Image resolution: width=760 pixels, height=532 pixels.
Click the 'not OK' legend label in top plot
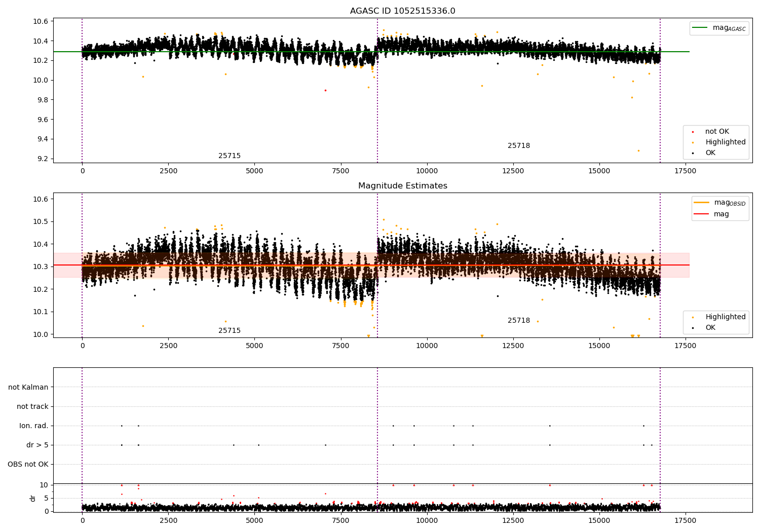[717, 132]
